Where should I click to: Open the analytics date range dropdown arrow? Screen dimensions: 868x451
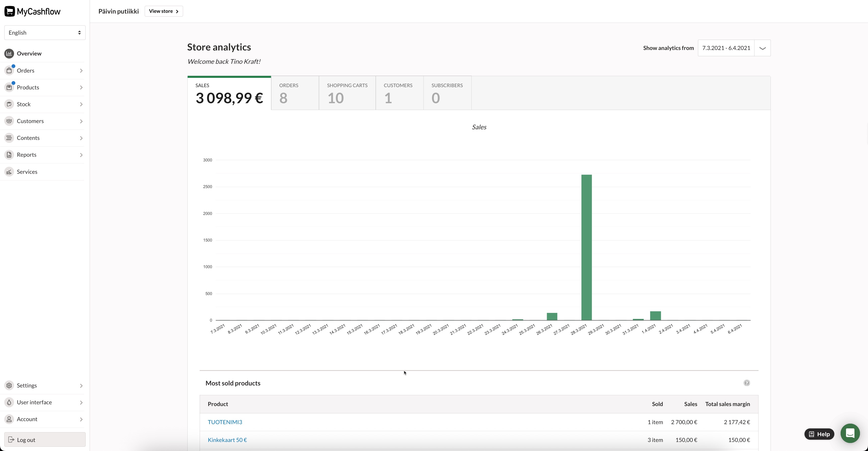(762, 48)
